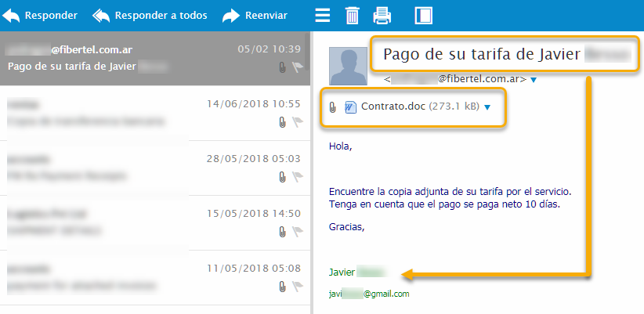Click the Word document icon of Contrato.doc
Image resolution: width=644 pixels, height=314 pixels.
tap(350, 107)
